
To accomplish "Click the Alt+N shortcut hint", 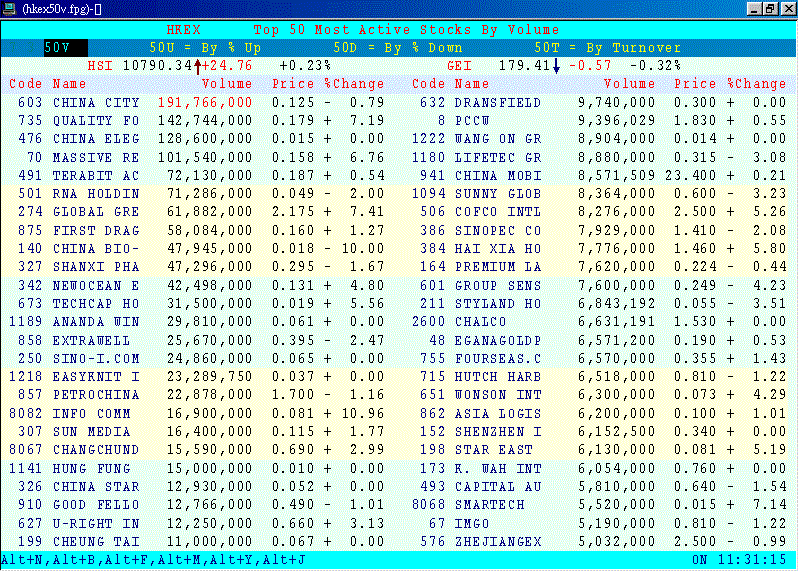I will (23, 560).
